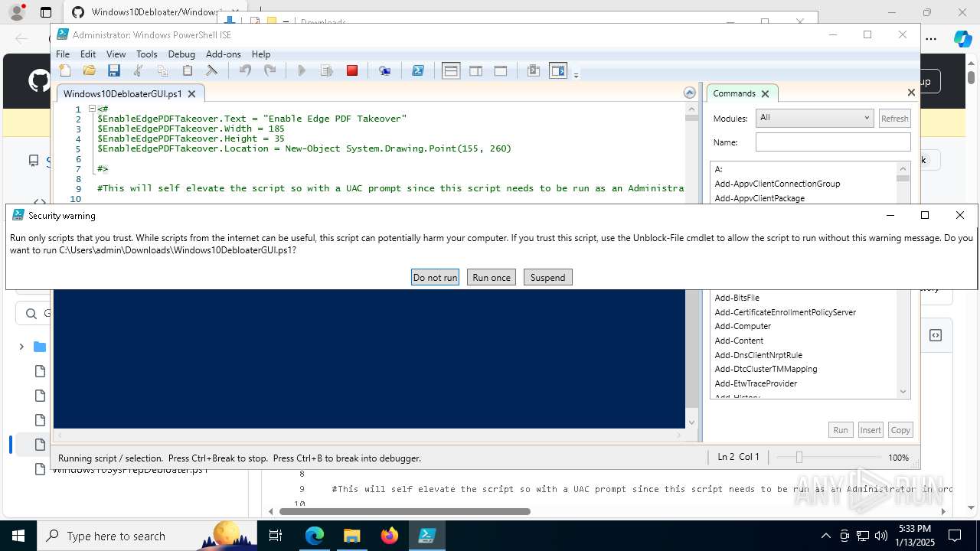The image size is (980, 551).
Task: Open the Edit menu
Action: click(x=88, y=54)
